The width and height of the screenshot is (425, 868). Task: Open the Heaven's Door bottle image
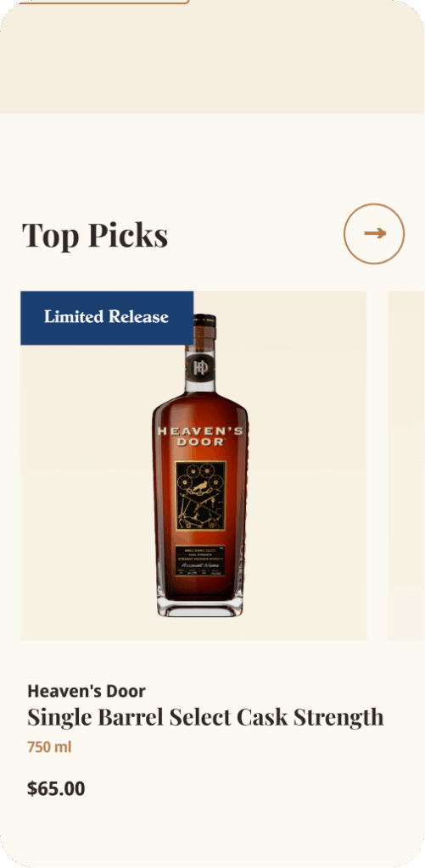coord(200,465)
